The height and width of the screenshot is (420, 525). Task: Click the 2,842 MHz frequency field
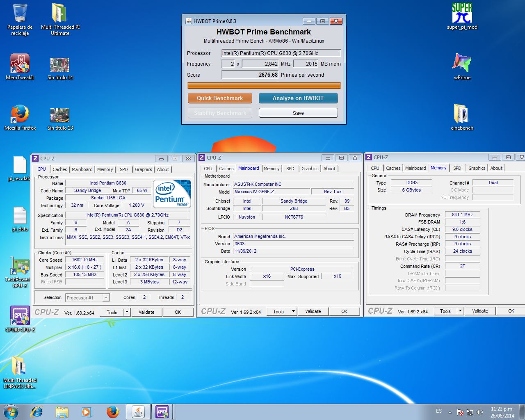tap(260, 64)
